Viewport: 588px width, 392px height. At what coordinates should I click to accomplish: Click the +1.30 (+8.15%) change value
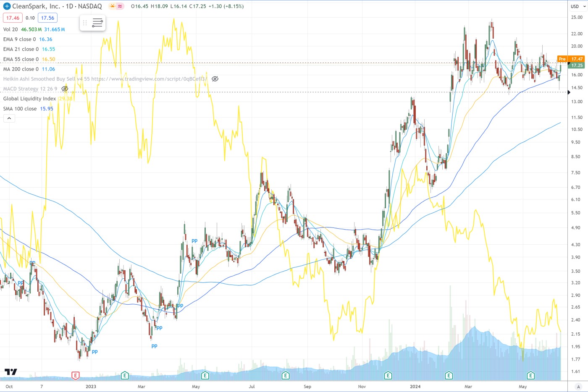[226, 6]
